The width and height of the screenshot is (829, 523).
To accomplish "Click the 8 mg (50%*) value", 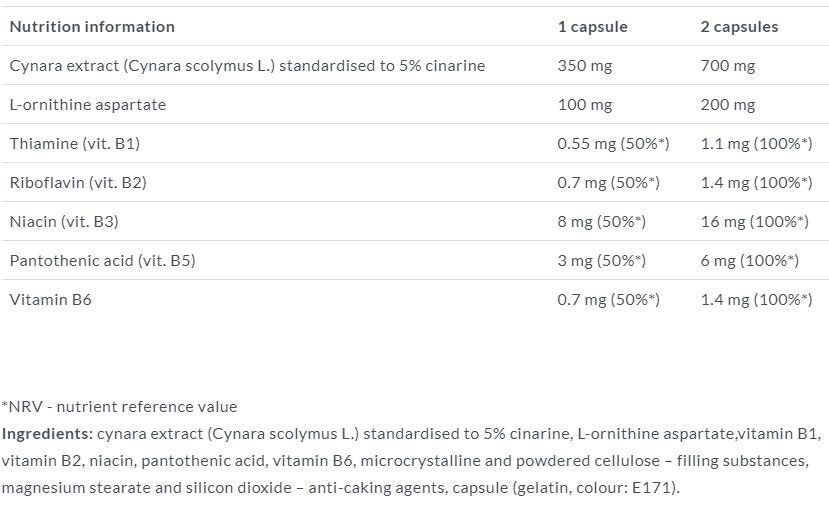I will click(x=601, y=222).
